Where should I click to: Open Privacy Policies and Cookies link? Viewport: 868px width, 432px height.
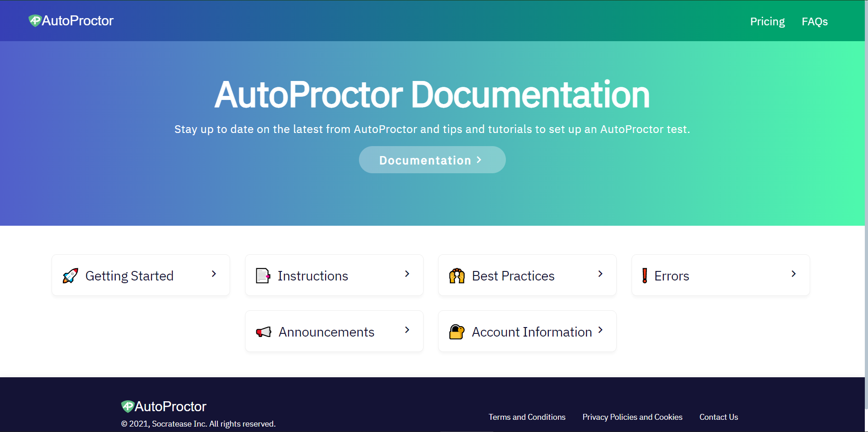point(632,417)
